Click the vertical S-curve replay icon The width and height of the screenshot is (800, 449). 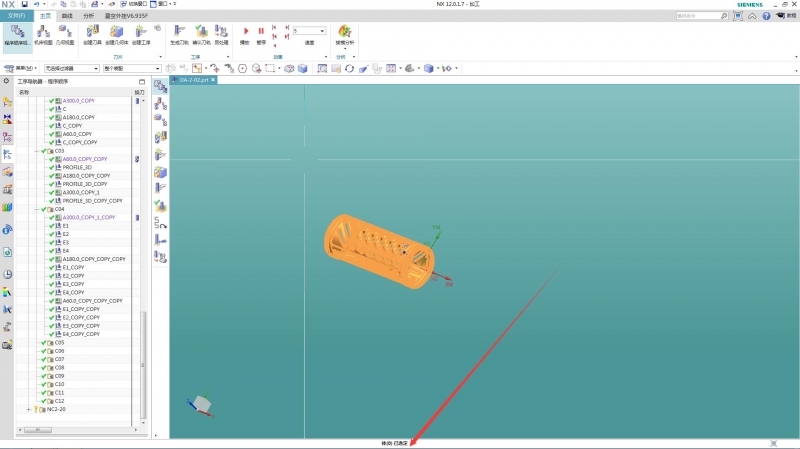pos(161,223)
